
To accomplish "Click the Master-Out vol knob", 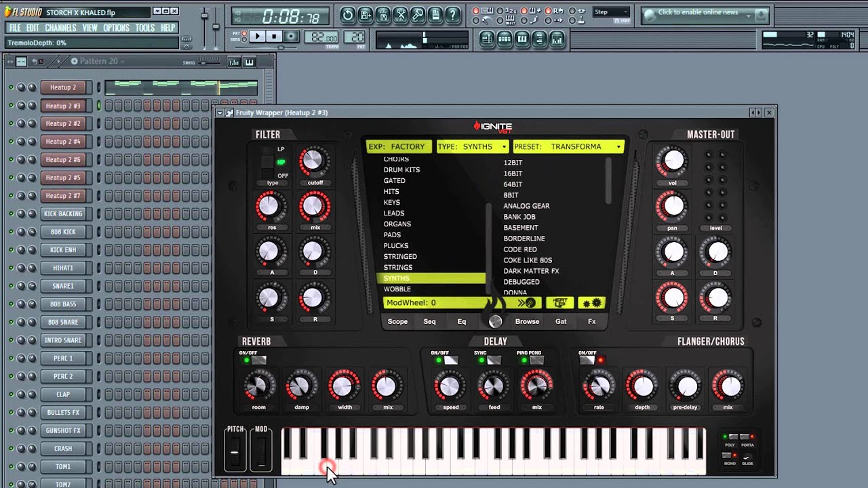I will tap(673, 161).
